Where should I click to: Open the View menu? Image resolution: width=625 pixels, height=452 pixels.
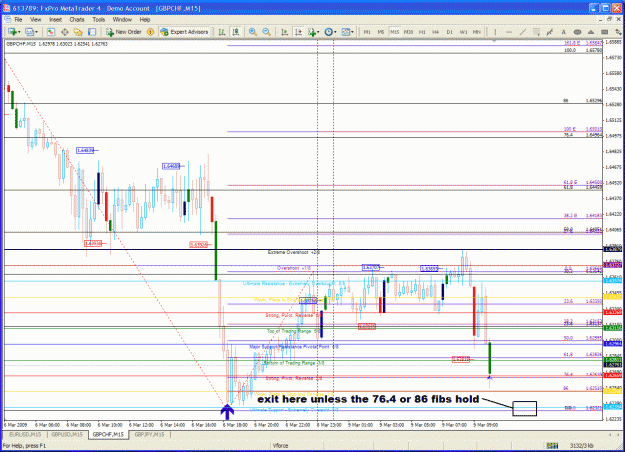(x=35, y=20)
